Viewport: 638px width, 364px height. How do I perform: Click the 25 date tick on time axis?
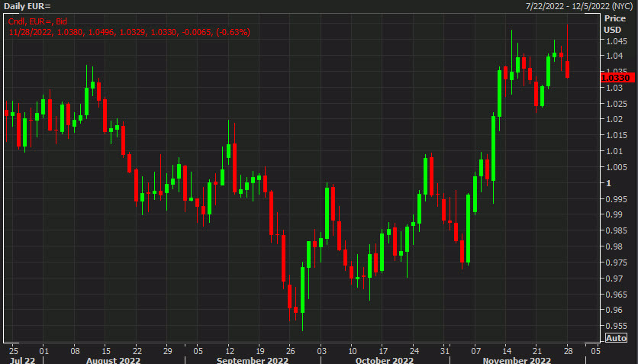(14, 350)
